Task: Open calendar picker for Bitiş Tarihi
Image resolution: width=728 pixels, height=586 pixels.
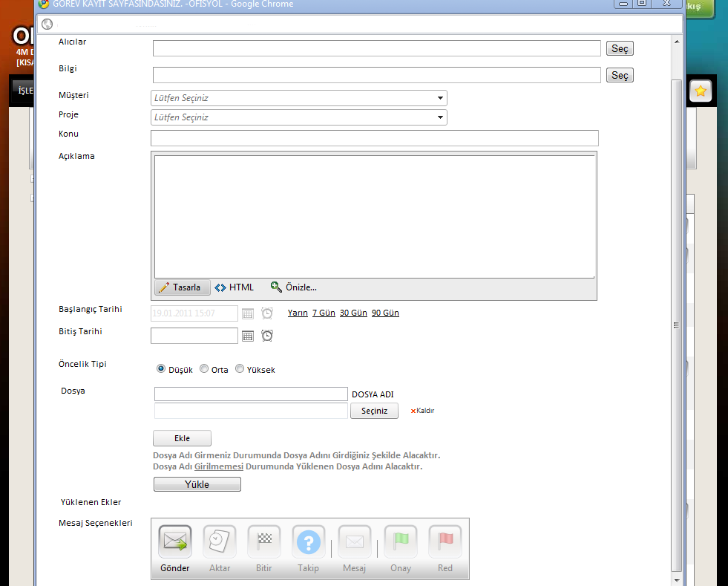Action: [249, 336]
